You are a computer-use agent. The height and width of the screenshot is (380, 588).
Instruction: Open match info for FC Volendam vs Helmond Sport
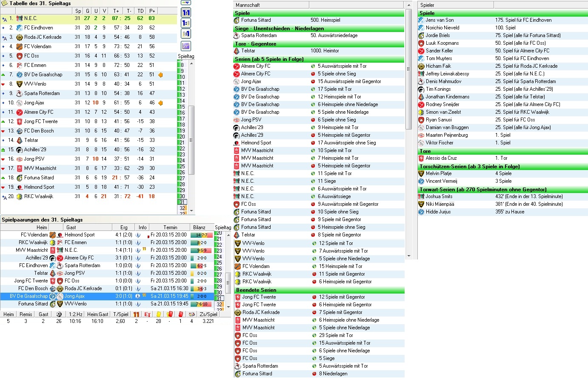click(138, 235)
